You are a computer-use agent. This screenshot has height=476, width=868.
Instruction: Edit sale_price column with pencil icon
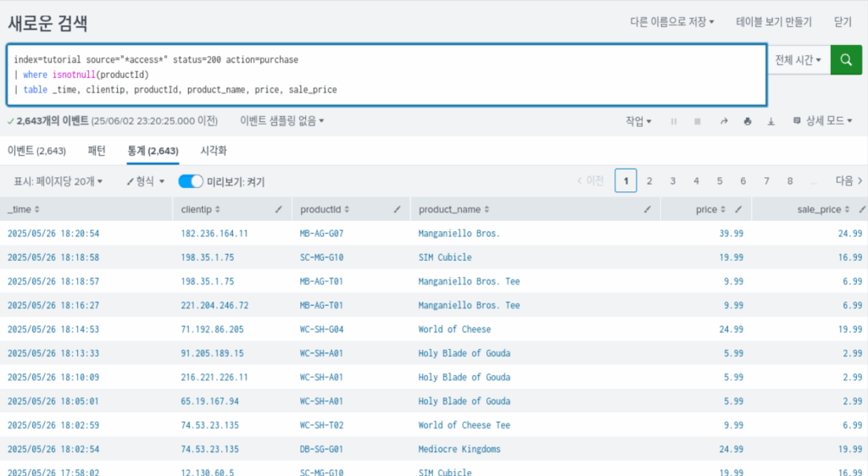(862, 209)
